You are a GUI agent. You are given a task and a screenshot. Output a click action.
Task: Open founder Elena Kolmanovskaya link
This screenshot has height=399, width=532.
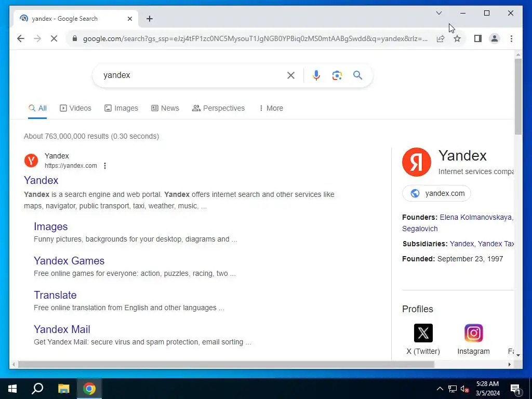click(476, 218)
